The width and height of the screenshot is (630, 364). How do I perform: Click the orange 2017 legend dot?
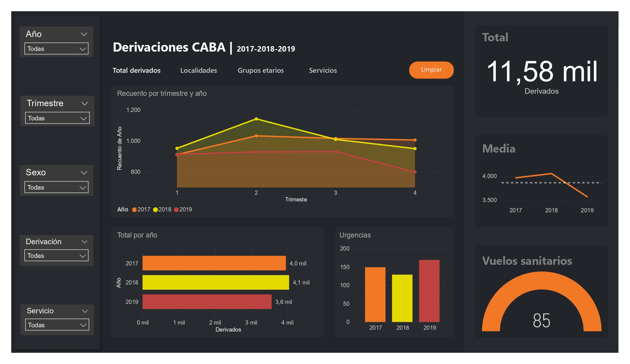click(134, 209)
